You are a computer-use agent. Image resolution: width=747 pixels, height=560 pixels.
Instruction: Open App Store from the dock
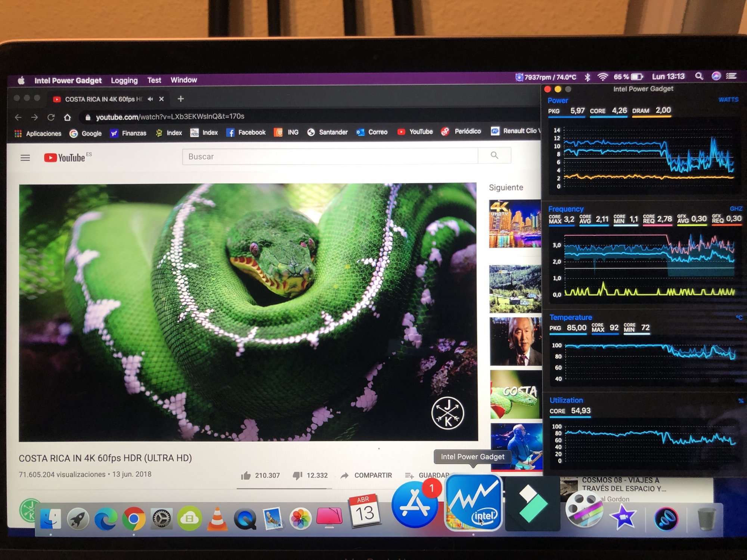pyautogui.click(x=415, y=505)
